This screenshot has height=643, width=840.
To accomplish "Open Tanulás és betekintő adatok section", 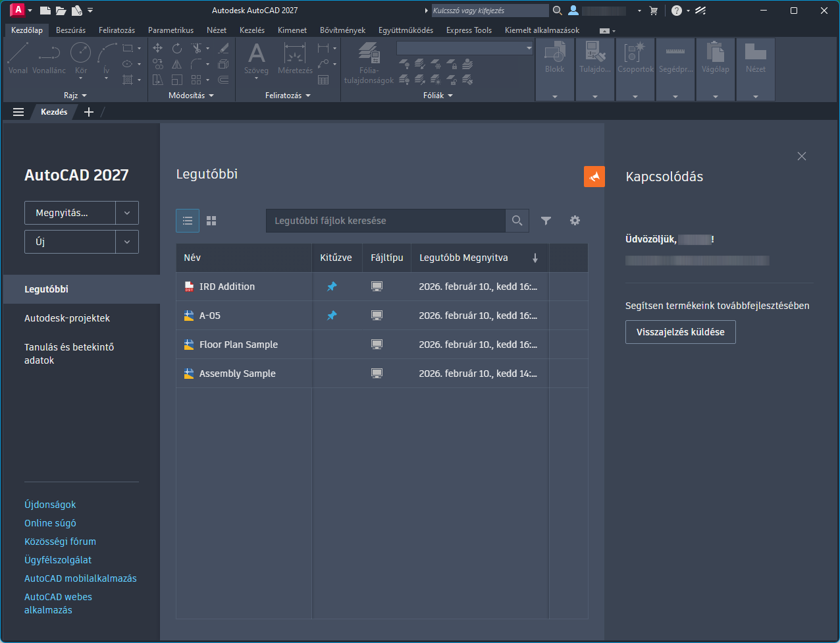I will tap(69, 354).
